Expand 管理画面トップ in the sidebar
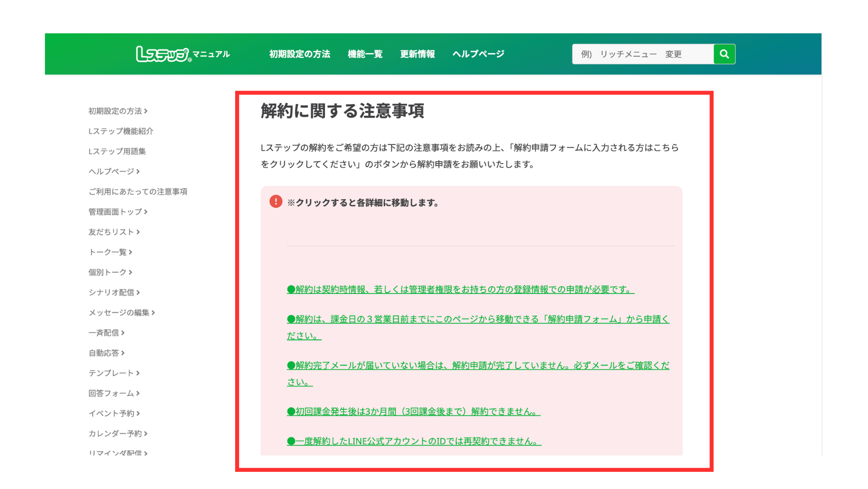This screenshot has height=489, width=868. (118, 212)
